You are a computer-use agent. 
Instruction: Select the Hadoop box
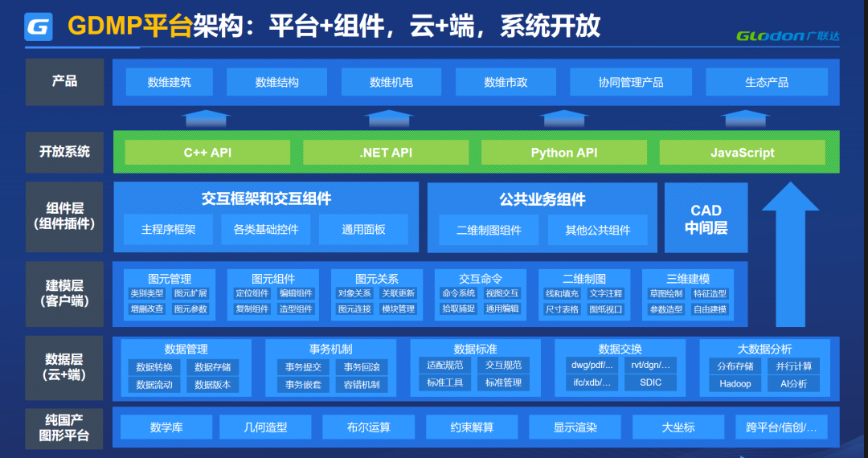tap(735, 383)
